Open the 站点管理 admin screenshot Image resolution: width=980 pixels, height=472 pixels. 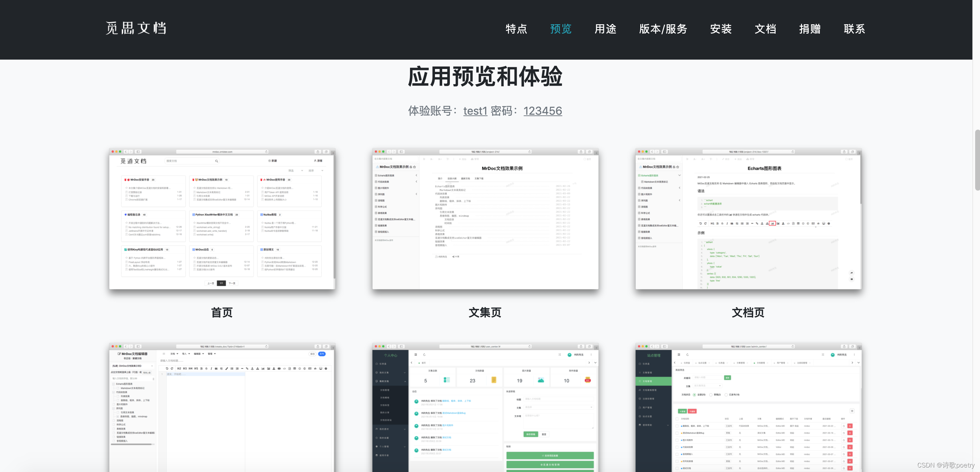748,407
